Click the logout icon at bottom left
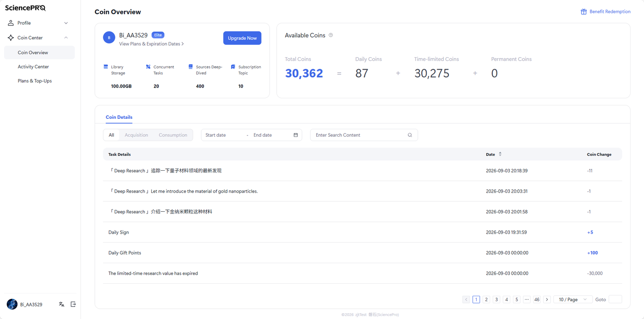The height and width of the screenshot is (319, 644). (x=73, y=304)
